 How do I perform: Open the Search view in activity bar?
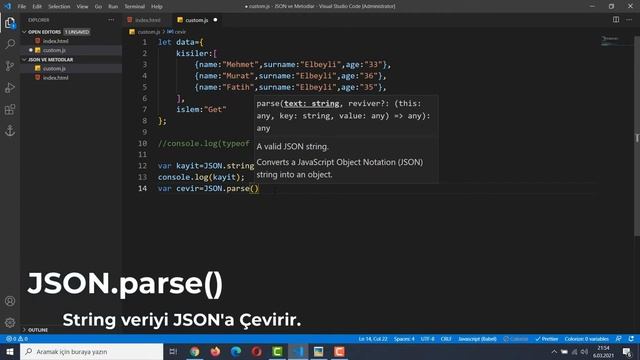(10, 44)
